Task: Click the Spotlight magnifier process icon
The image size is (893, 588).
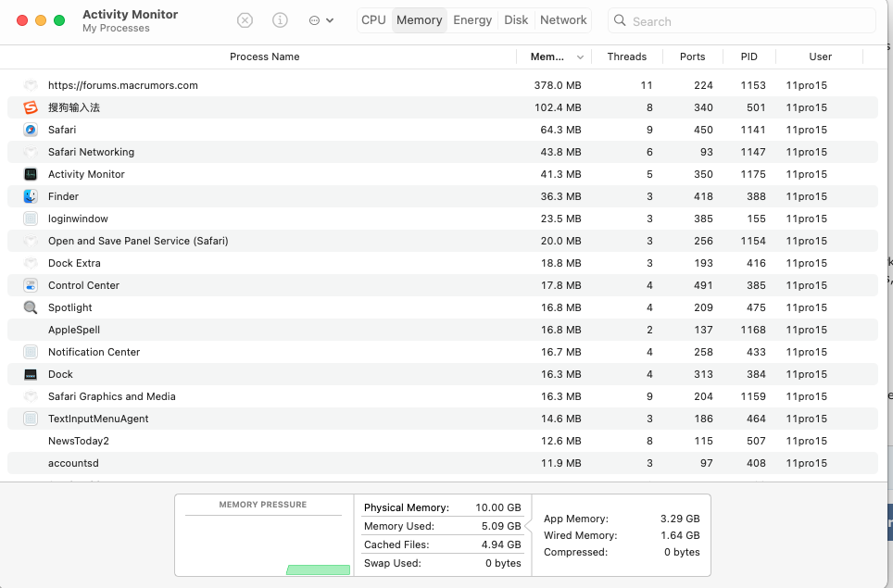Action: (x=31, y=307)
